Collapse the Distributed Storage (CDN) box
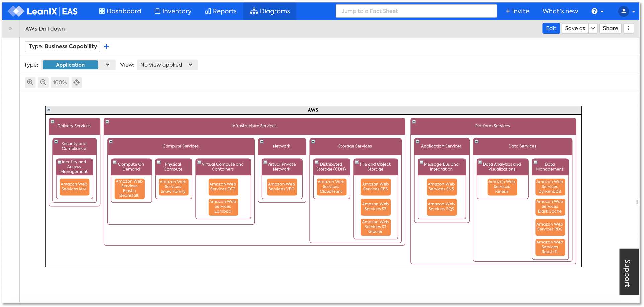Viewport: 644px width, 307px height. 317,162
